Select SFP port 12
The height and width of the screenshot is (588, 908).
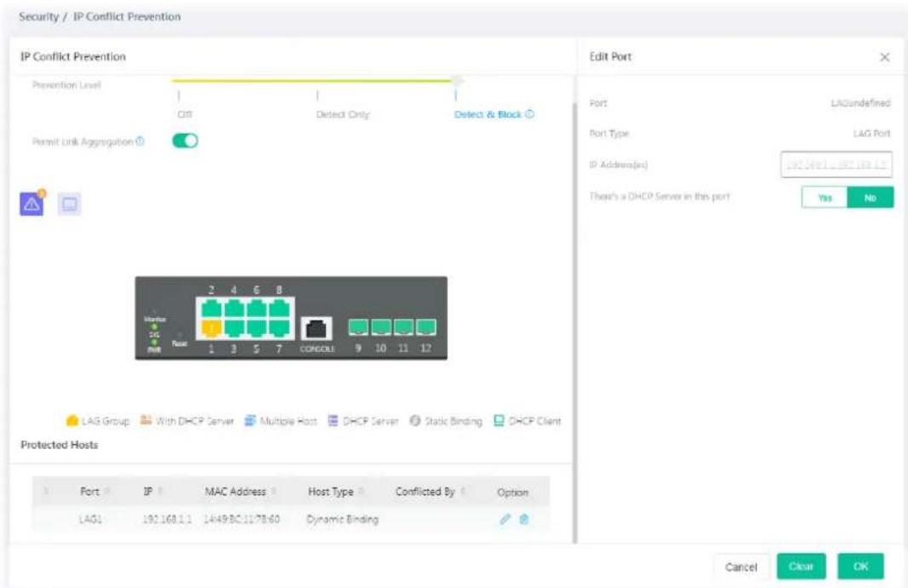426,327
